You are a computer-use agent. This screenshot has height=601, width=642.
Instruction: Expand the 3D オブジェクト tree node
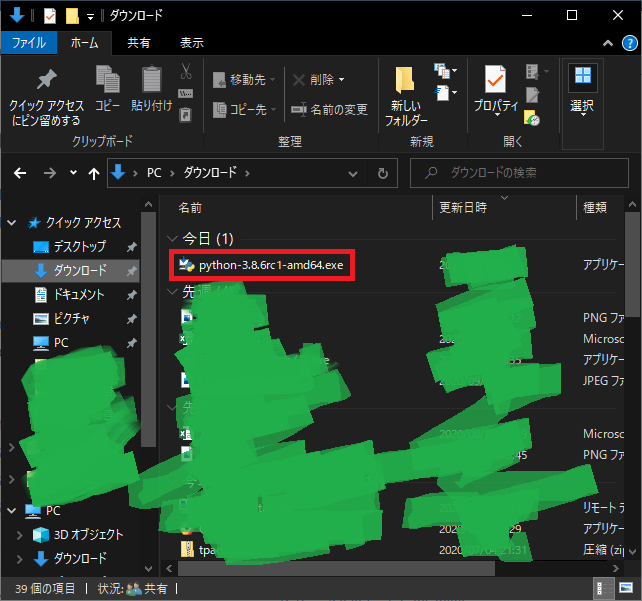(19, 535)
